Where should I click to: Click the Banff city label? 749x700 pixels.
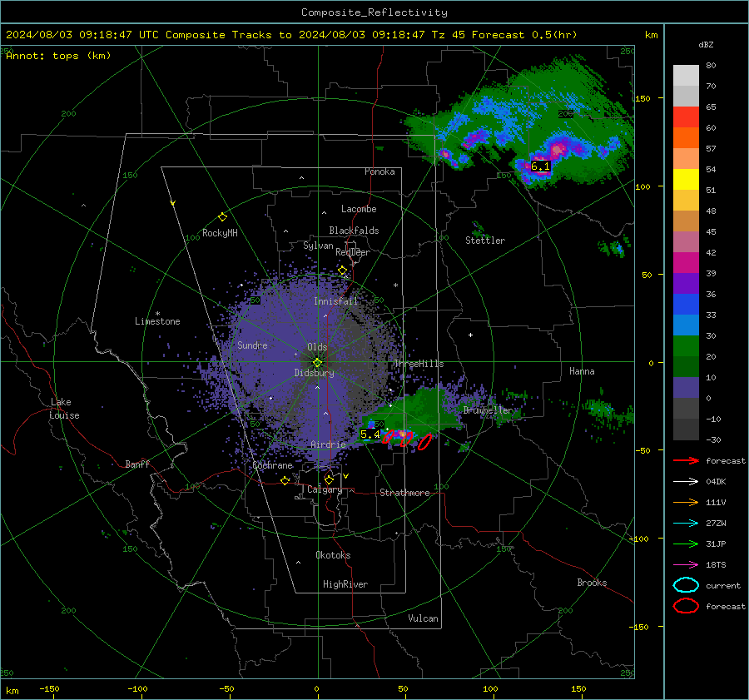137,464
